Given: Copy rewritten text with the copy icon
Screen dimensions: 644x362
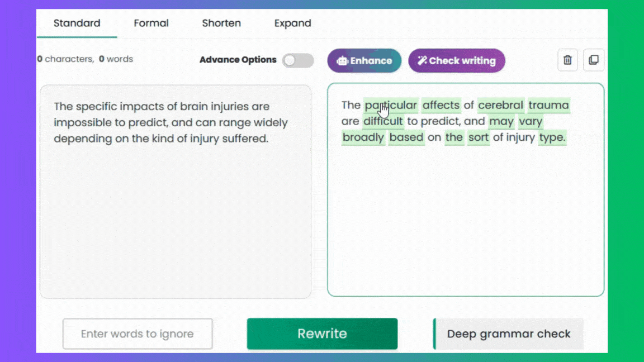Looking at the screenshot, I should click(593, 59).
